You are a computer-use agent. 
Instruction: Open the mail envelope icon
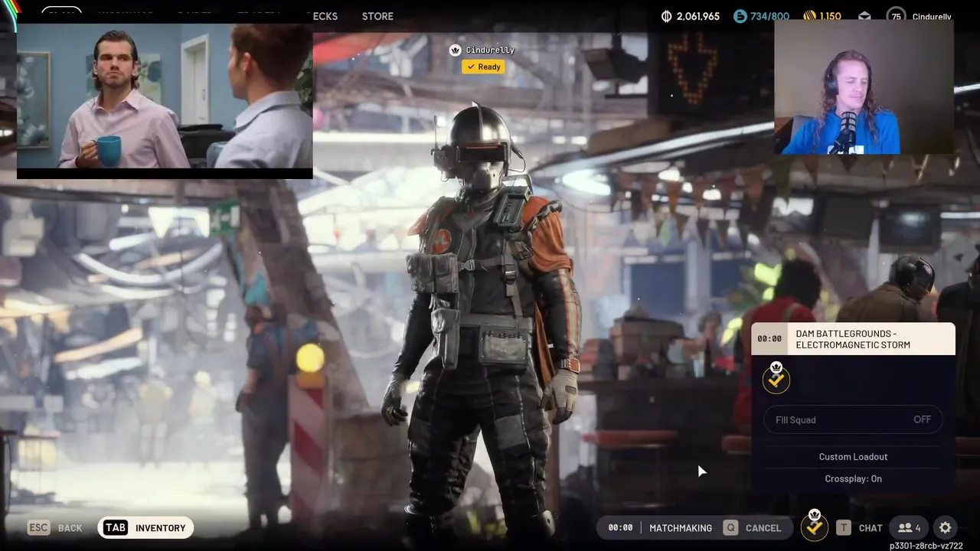[x=864, y=16]
